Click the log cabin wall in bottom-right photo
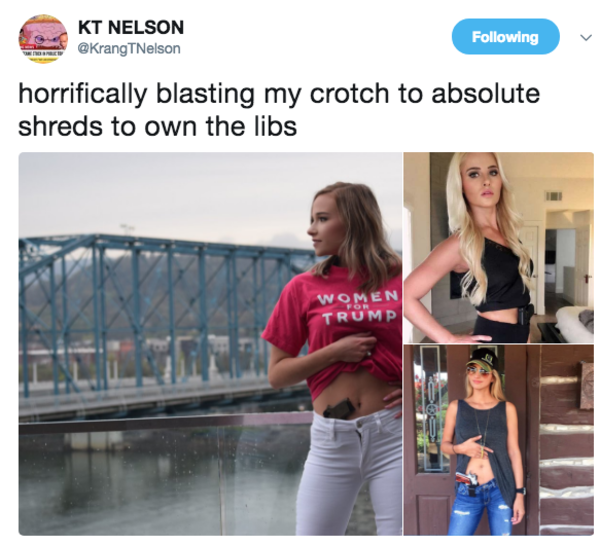The width and height of the screenshot is (600, 546). (x=566, y=440)
